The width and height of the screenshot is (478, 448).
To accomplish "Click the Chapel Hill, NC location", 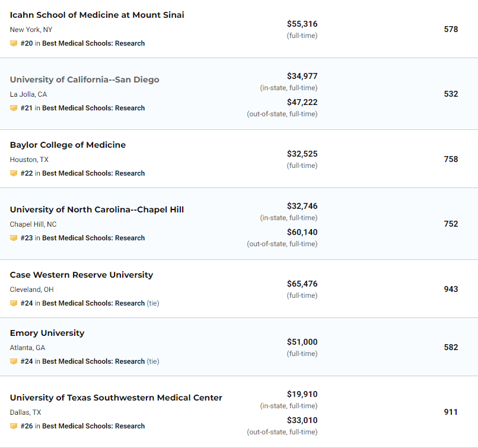I will [x=33, y=224].
